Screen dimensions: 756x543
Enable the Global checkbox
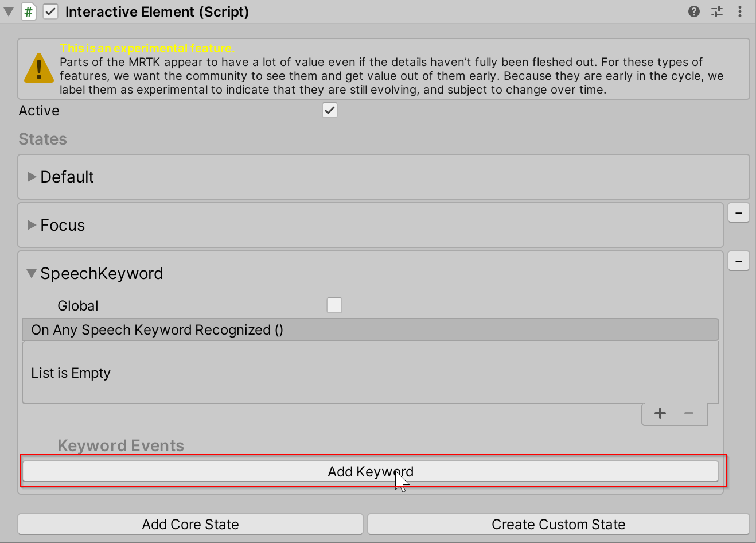(x=334, y=305)
